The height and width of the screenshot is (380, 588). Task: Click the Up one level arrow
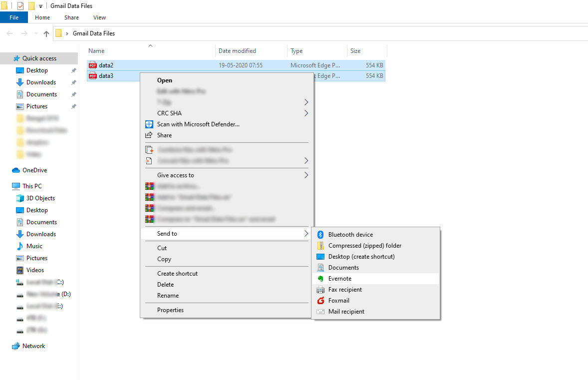tap(46, 34)
